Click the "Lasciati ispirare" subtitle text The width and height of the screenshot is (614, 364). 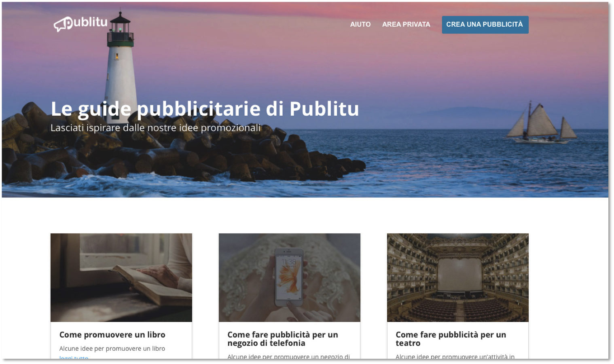[x=156, y=128]
